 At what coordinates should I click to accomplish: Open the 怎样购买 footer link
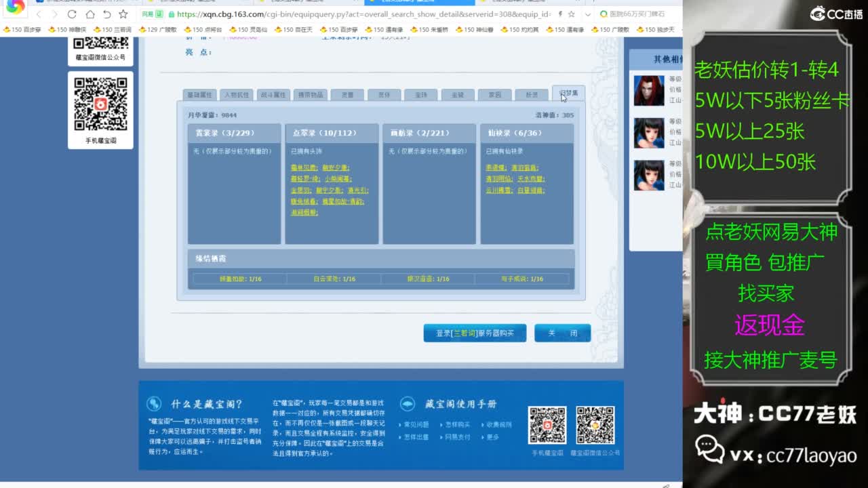(x=457, y=425)
